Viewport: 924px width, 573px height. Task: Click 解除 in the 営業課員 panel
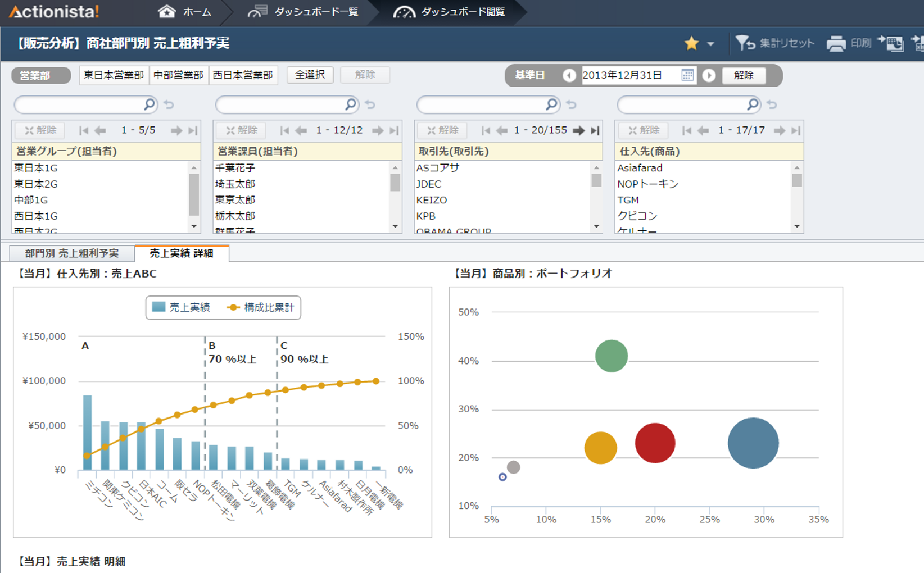241,130
